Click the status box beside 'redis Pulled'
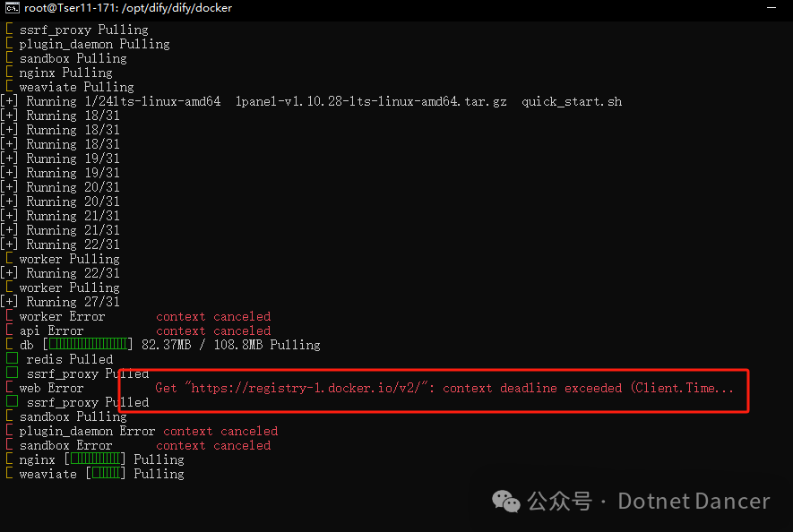This screenshot has width=793, height=532. 12,359
